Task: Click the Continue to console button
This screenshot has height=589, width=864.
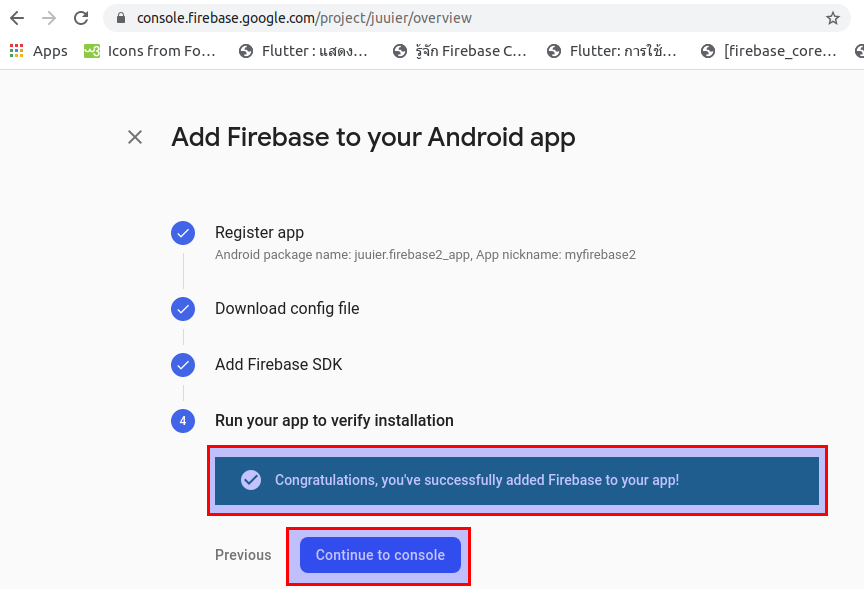Action: tap(379, 555)
